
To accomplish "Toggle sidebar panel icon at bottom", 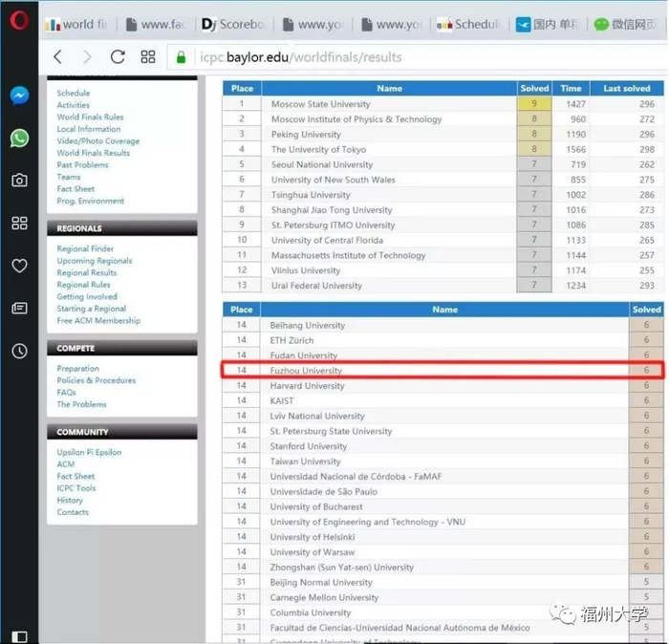I will click(20, 636).
